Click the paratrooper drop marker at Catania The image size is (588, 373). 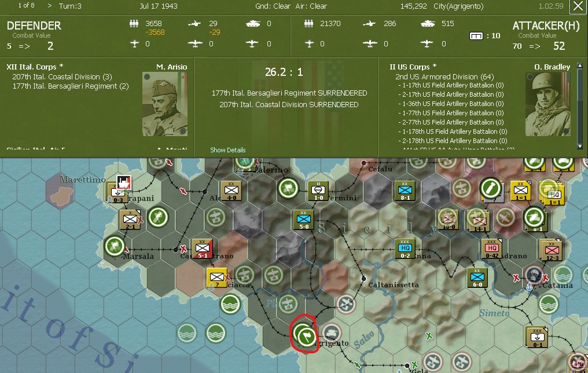(x=534, y=275)
